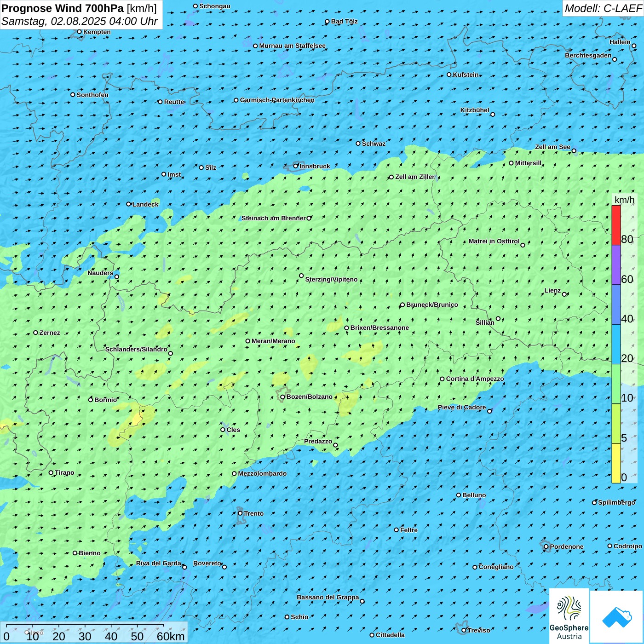This screenshot has height=644, width=644.
Task: Select the Kufstein city marker circle
Action: (449, 75)
